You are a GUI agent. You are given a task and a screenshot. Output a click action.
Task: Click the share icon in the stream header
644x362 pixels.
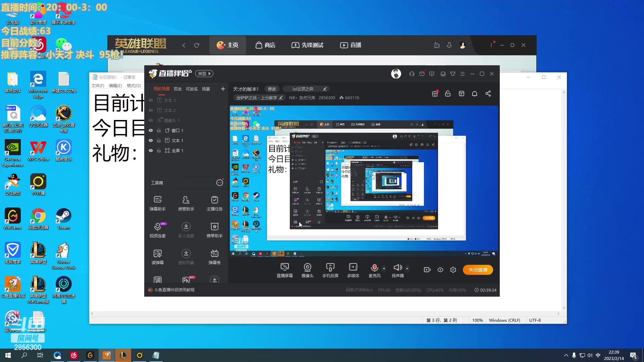(x=488, y=94)
